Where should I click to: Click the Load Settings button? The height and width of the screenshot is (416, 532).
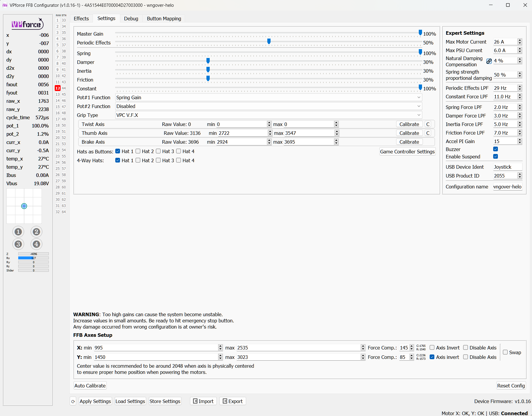[x=130, y=401]
